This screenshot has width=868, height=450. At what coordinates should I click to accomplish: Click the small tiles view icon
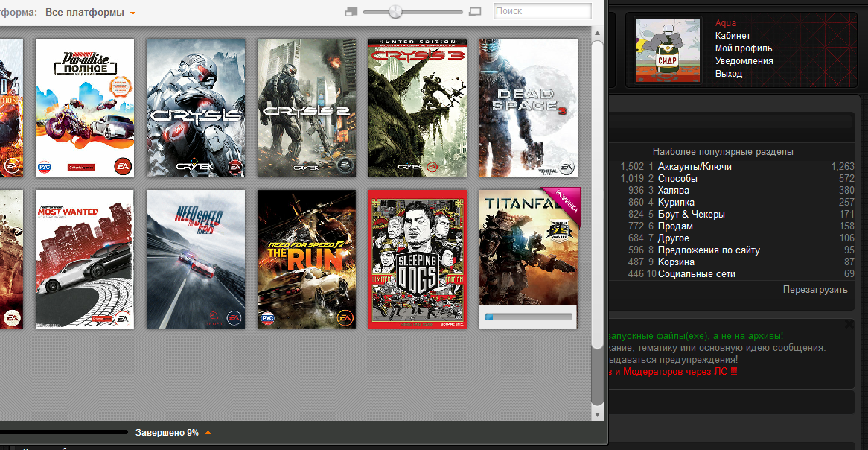tap(351, 12)
